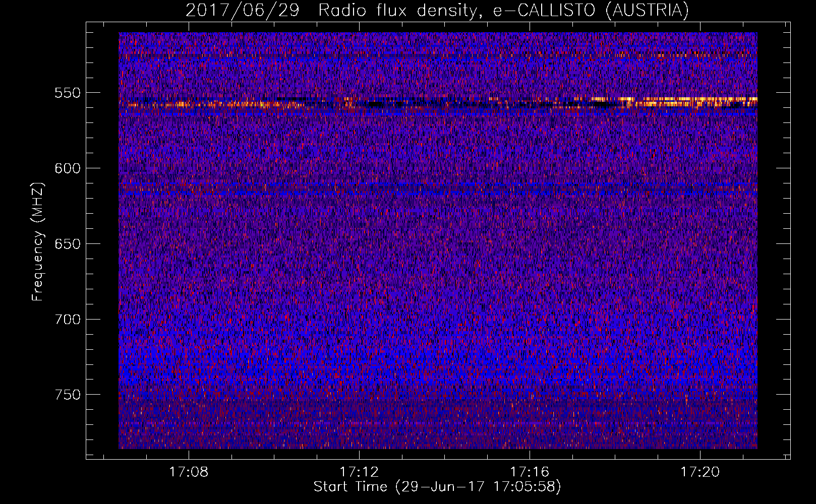816x504 pixels.
Task: Click the 750 frequency tick label
Action: [x=68, y=395]
